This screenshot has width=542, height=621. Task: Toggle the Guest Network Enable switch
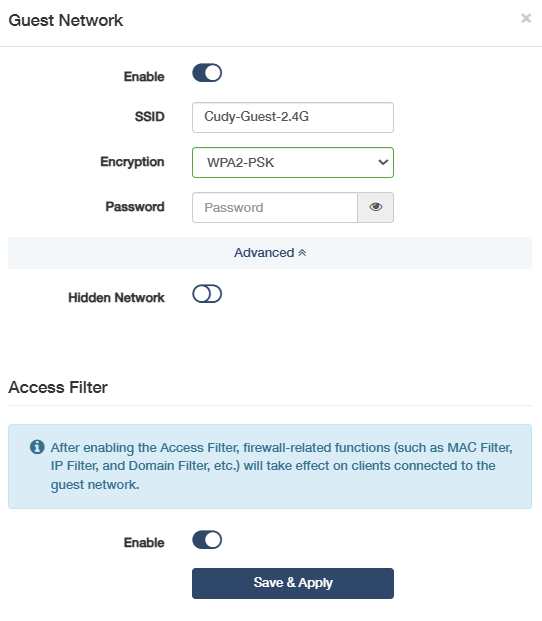pyautogui.click(x=207, y=73)
